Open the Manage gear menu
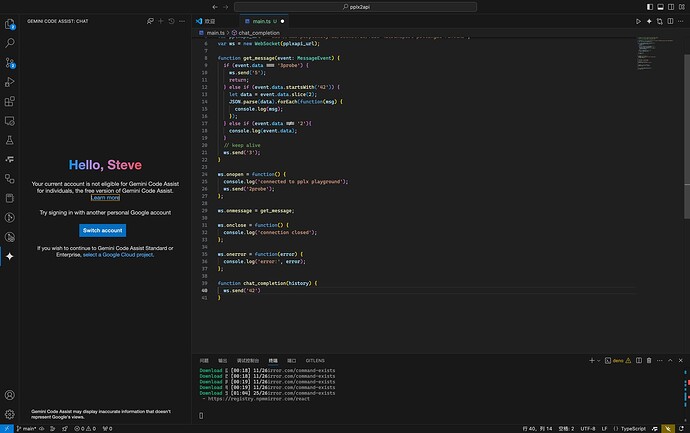 click(10, 414)
